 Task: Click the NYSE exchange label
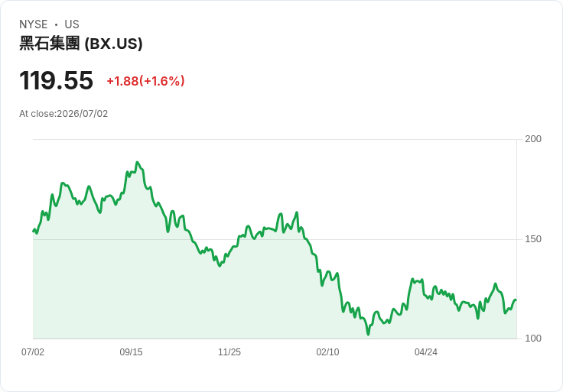click(x=34, y=24)
